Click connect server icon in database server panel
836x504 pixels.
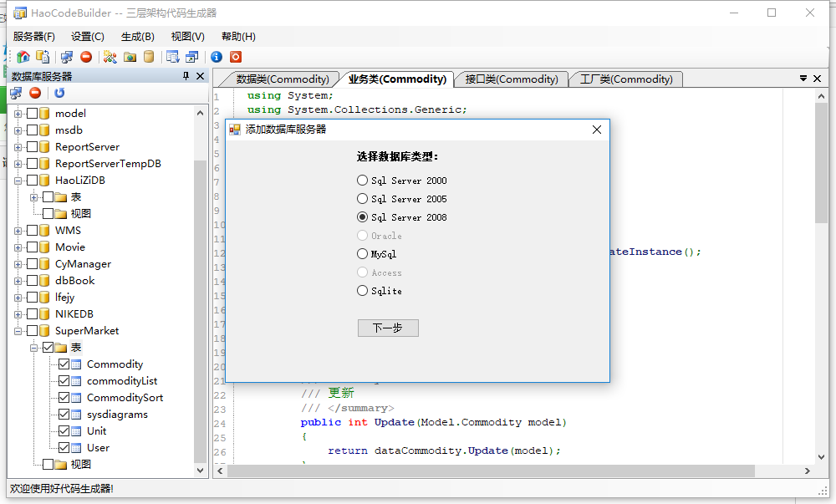point(16,94)
